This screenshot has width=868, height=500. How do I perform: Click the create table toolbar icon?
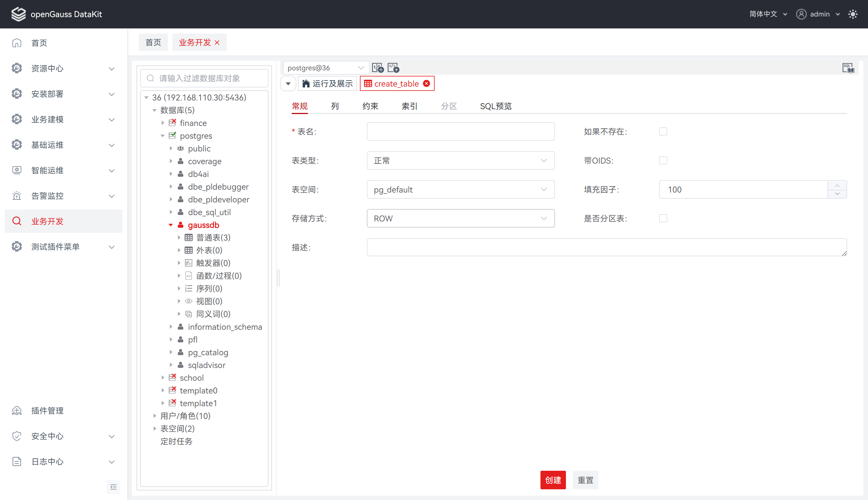point(378,68)
